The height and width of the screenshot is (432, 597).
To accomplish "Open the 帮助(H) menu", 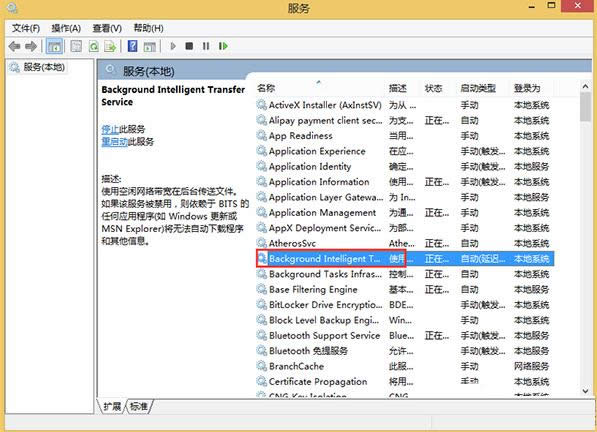I will 148,28.
